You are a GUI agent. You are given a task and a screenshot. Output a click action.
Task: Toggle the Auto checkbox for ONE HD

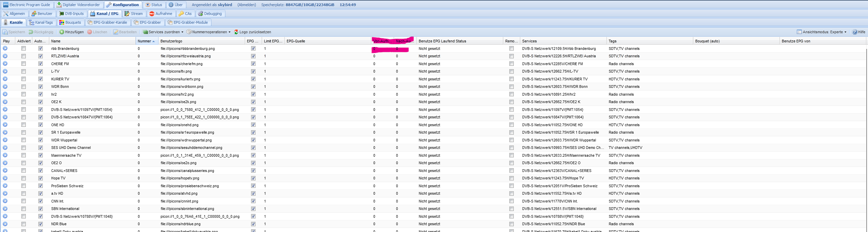(41, 125)
